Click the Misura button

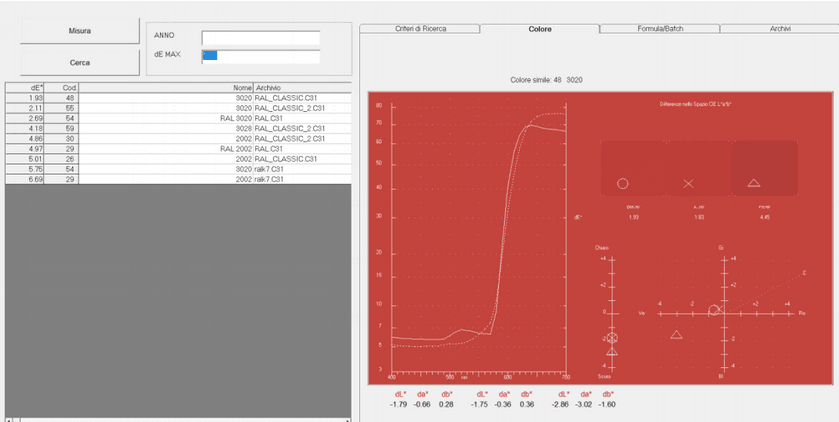(x=80, y=31)
